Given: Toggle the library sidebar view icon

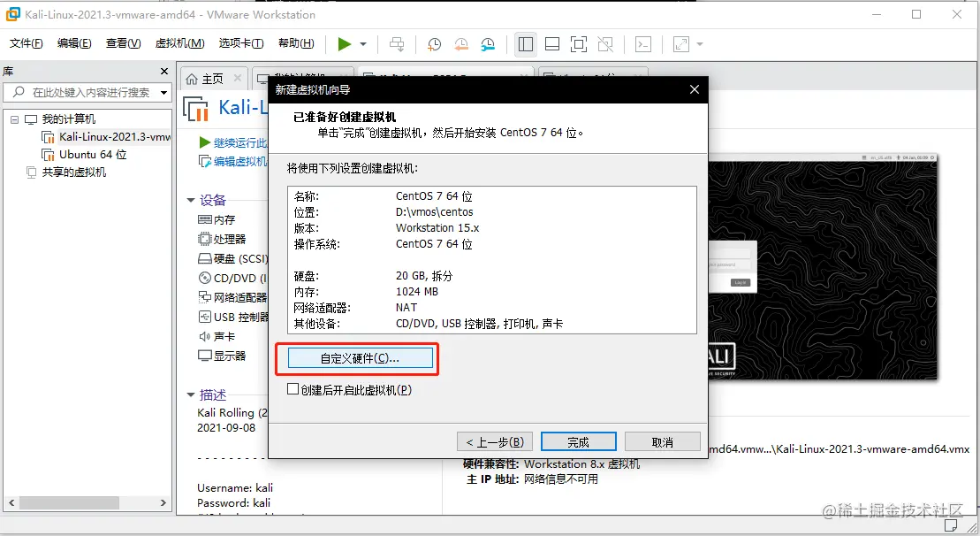Looking at the screenshot, I should click(x=526, y=43).
